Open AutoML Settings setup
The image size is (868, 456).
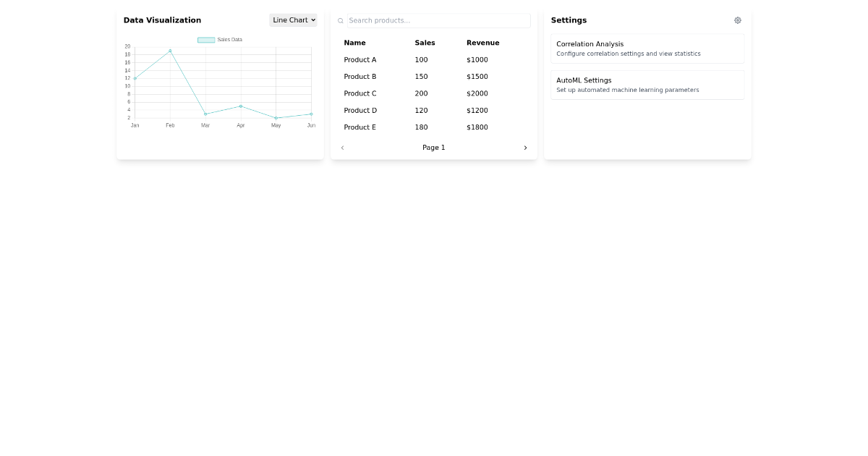click(647, 85)
